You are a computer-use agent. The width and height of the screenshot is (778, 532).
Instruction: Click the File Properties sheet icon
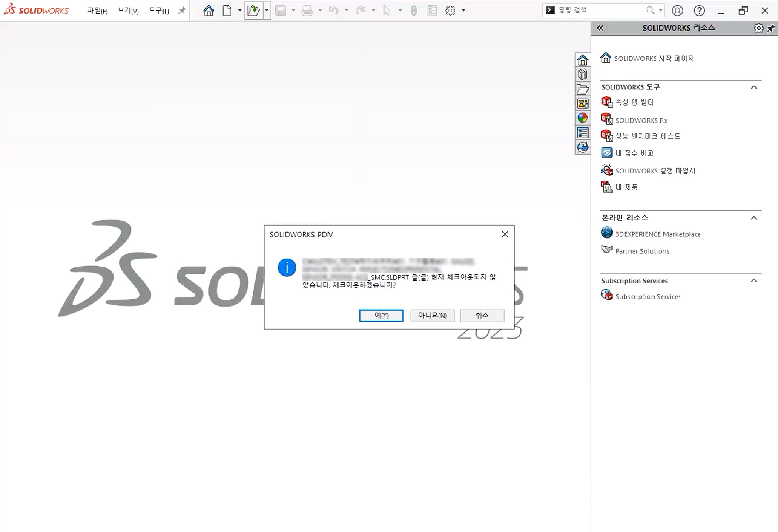[x=432, y=11]
